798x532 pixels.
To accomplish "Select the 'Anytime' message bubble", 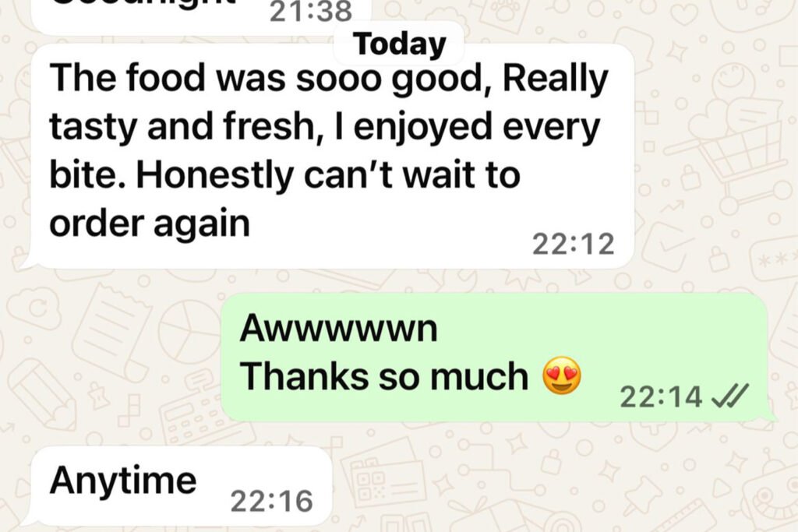I will [179, 486].
